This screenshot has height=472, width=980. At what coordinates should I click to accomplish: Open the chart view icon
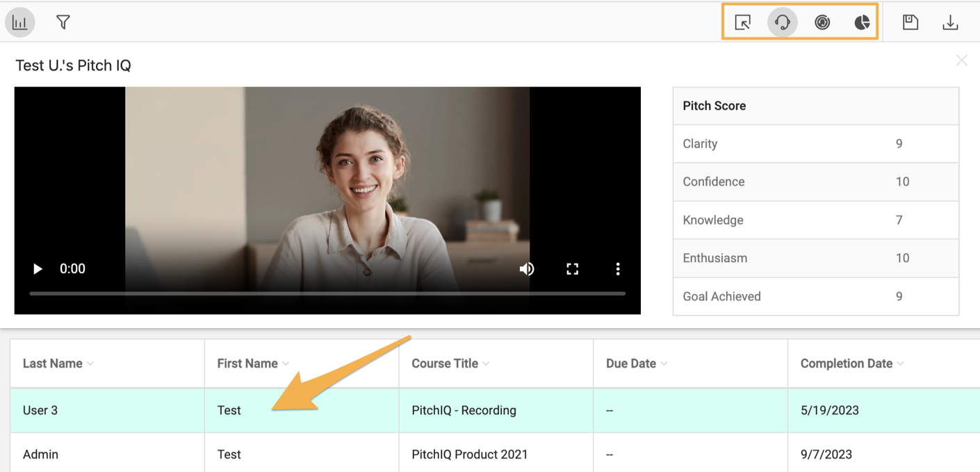[19, 22]
